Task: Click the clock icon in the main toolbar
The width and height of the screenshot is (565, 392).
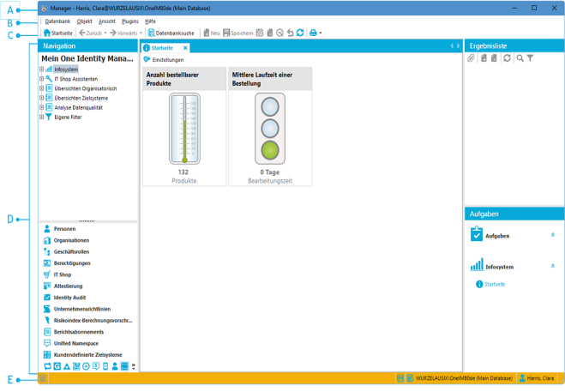Action: point(280,33)
